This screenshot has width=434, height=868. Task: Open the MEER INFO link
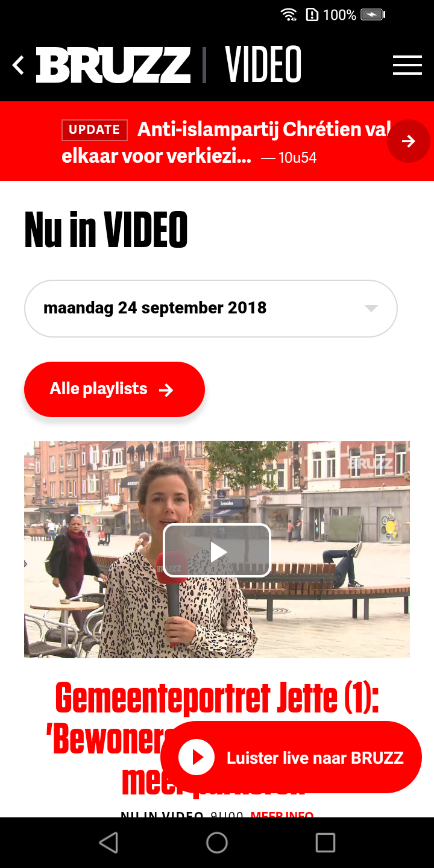[x=282, y=814]
